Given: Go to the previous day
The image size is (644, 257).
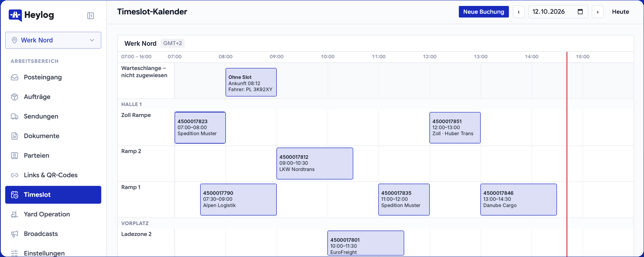Looking at the screenshot, I should [x=519, y=12].
